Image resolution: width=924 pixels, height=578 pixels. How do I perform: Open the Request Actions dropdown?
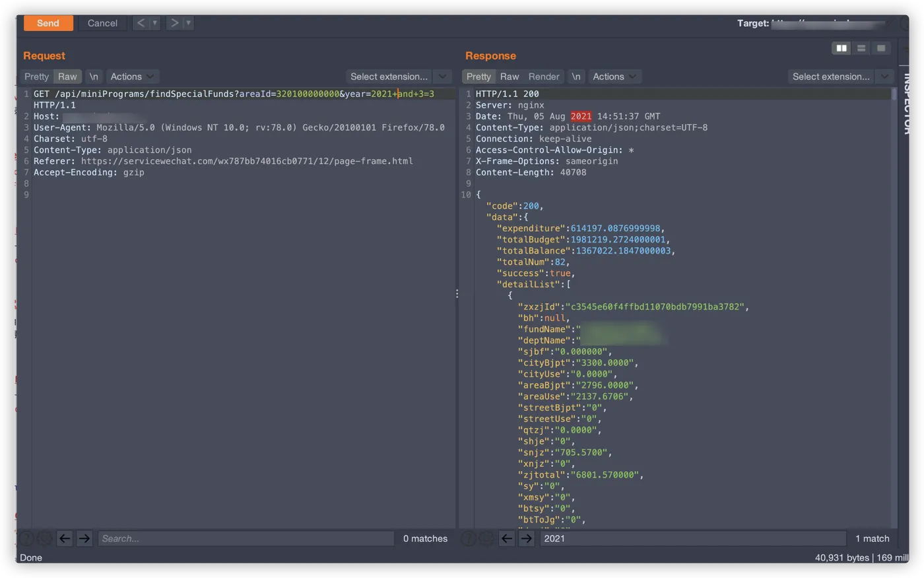(132, 77)
